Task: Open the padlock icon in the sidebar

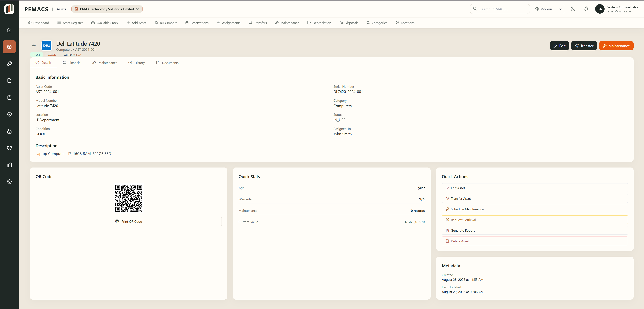Action: (x=9, y=131)
